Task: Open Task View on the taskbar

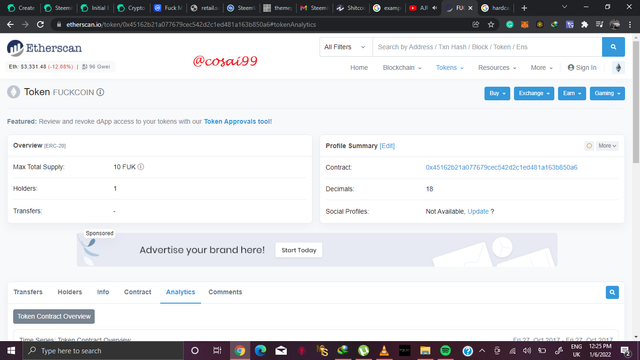Action: pyautogui.click(x=217, y=351)
